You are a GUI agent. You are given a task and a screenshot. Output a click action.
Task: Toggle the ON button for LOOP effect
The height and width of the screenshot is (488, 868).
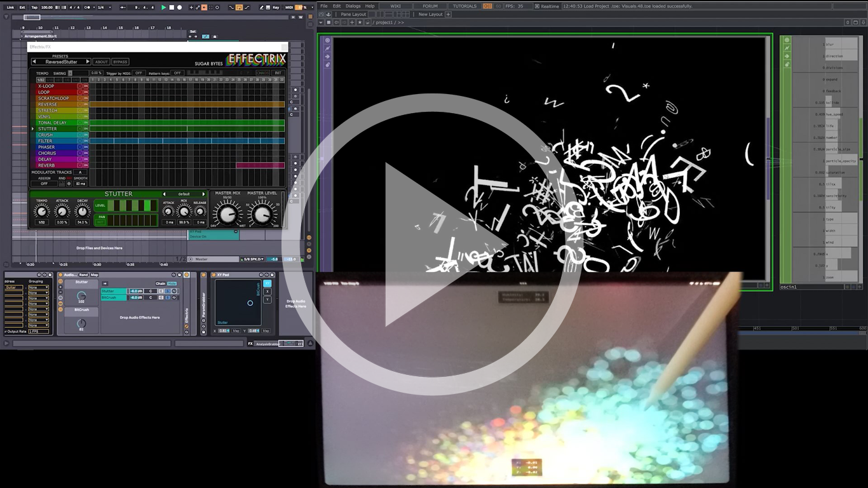[86, 92]
